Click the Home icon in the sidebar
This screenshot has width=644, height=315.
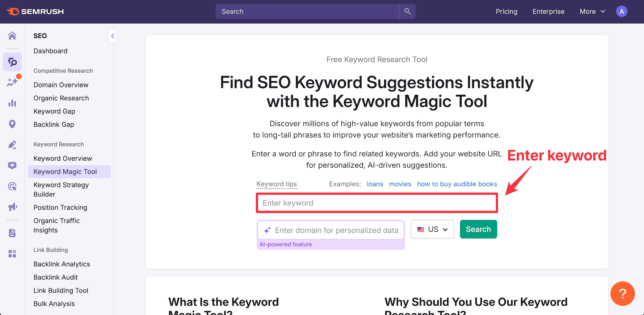(12, 36)
